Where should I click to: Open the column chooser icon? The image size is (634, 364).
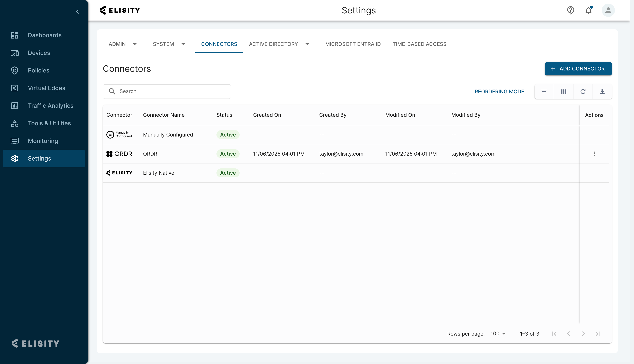coord(564,92)
